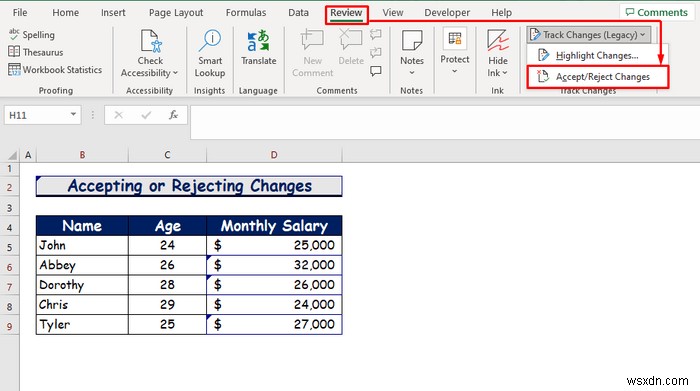Click the Insert Function fx icon
This screenshot has width=700, height=391.
[173, 115]
